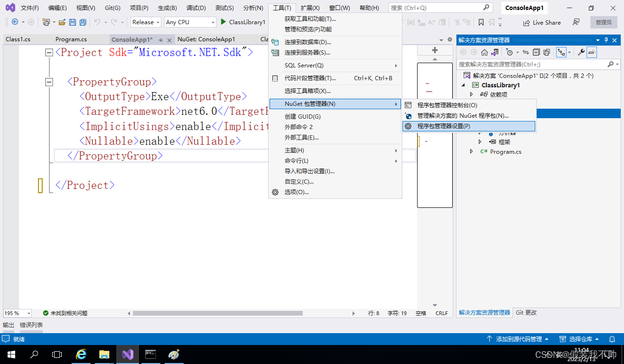This screenshot has width=624, height=364.
Task: Switch to the NuGet: ConsoleApp1 tab
Action: click(x=206, y=39)
